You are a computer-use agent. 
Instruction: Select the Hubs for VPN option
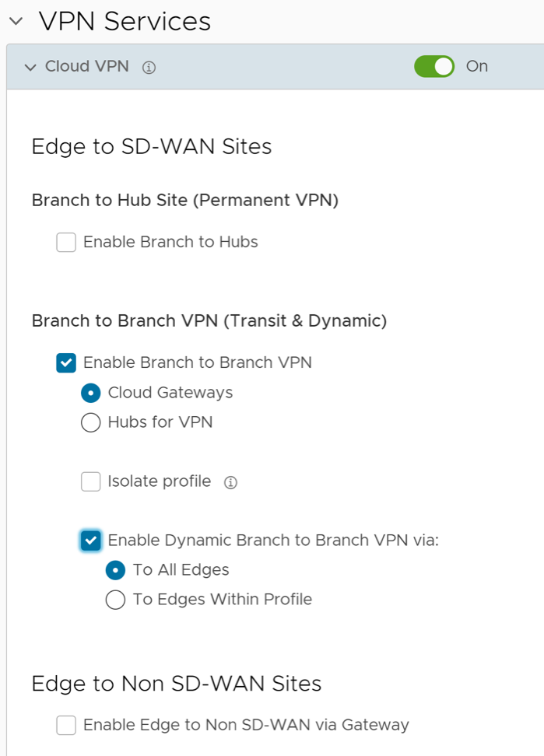click(x=91, y=423)
